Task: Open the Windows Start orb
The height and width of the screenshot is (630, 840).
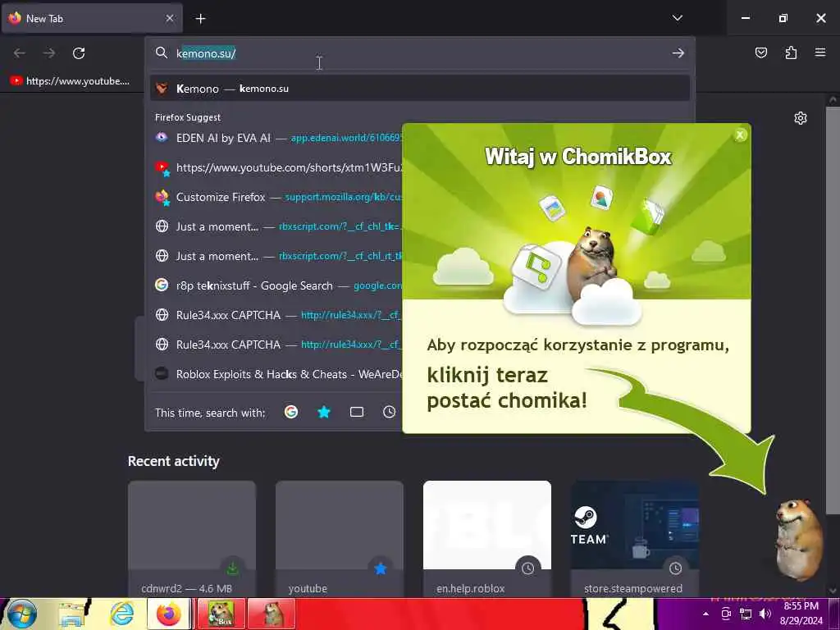Action: pos(22,614)
